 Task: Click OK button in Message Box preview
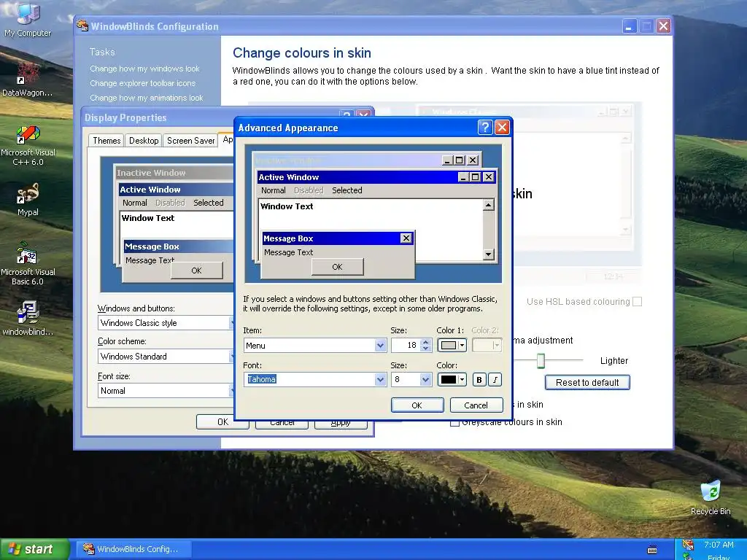(x=337, y=267)
